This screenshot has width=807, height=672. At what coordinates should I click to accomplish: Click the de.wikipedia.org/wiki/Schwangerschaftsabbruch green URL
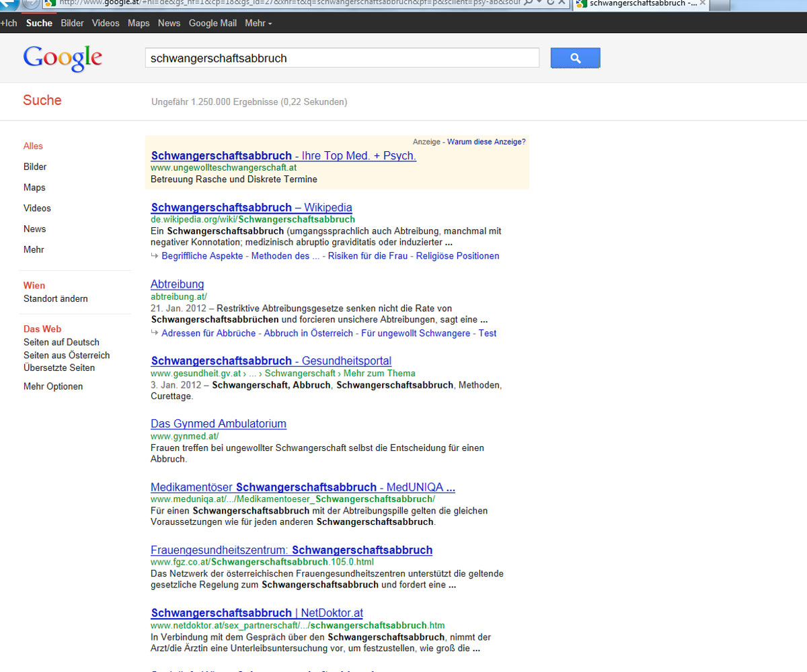click(253, 220)
